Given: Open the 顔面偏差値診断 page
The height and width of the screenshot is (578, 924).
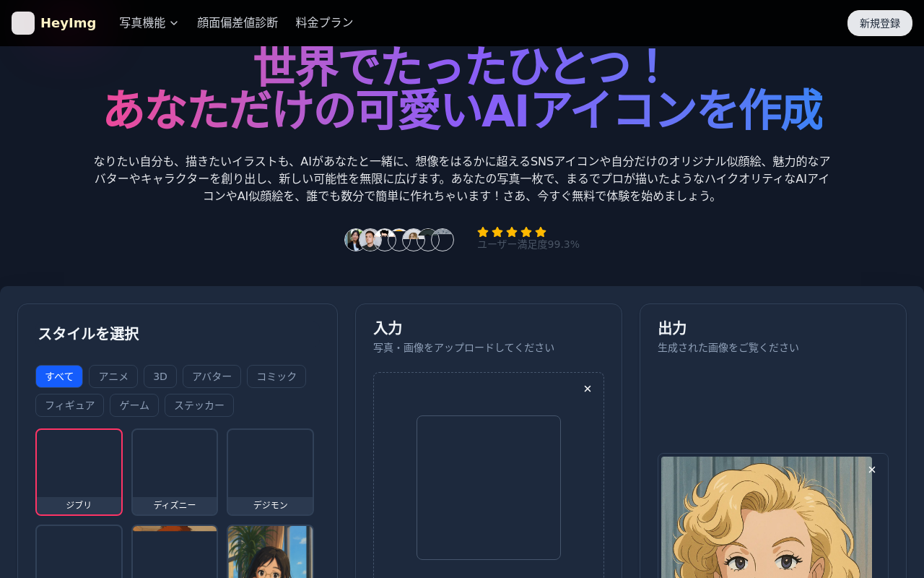Looking at the screenshot, I should pyautogui.click(x=237, y=23).
